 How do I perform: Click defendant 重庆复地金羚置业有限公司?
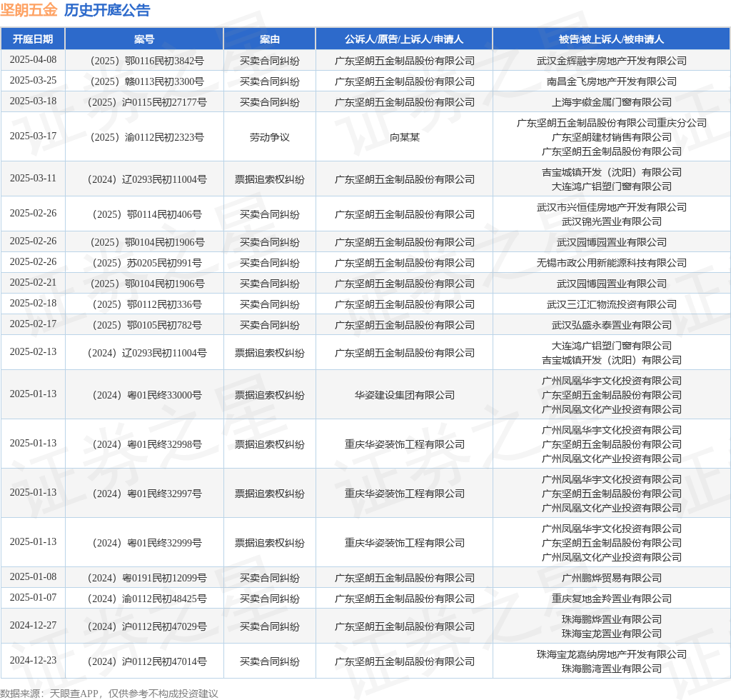(612, 599)
